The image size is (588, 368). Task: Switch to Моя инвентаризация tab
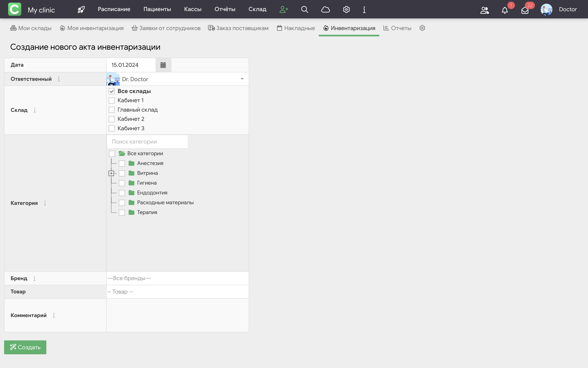(92, 28)
